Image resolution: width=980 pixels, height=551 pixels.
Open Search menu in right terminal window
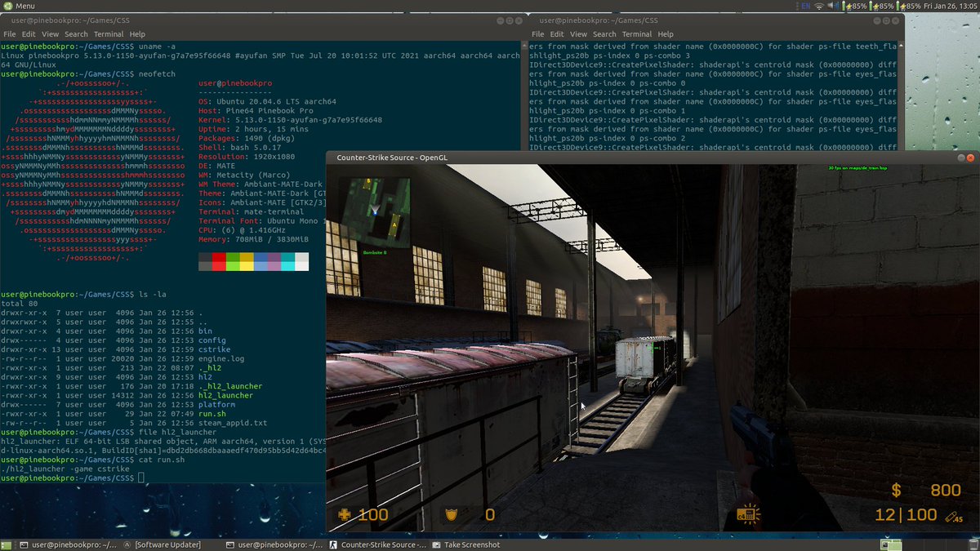[604, 34]
